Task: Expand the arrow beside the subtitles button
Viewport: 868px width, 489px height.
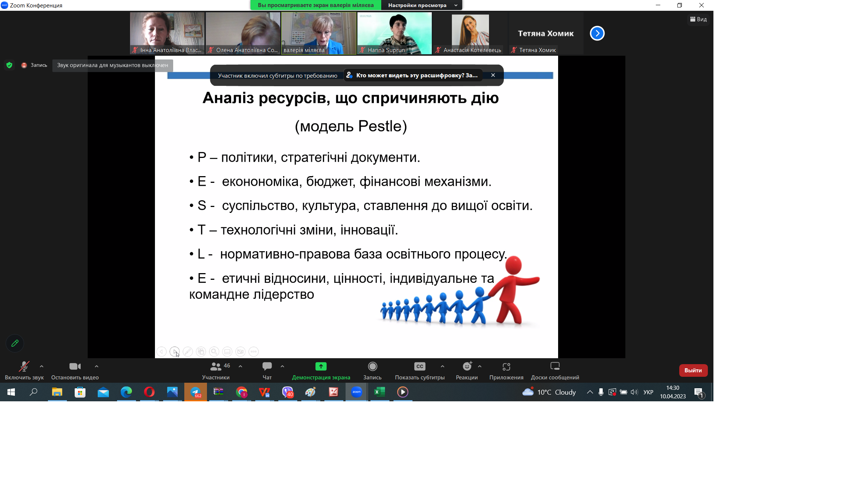Action: 442,366
